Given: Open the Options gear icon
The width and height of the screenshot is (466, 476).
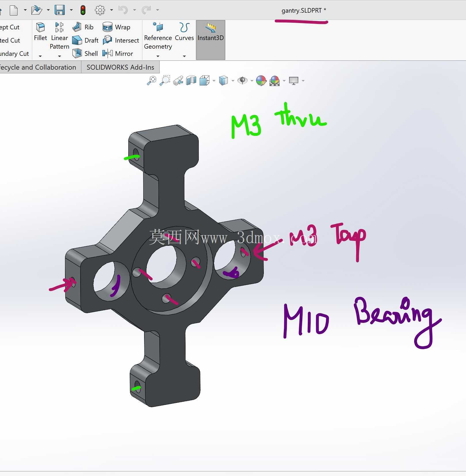Looking at the screenshot, I should point(100,10).
